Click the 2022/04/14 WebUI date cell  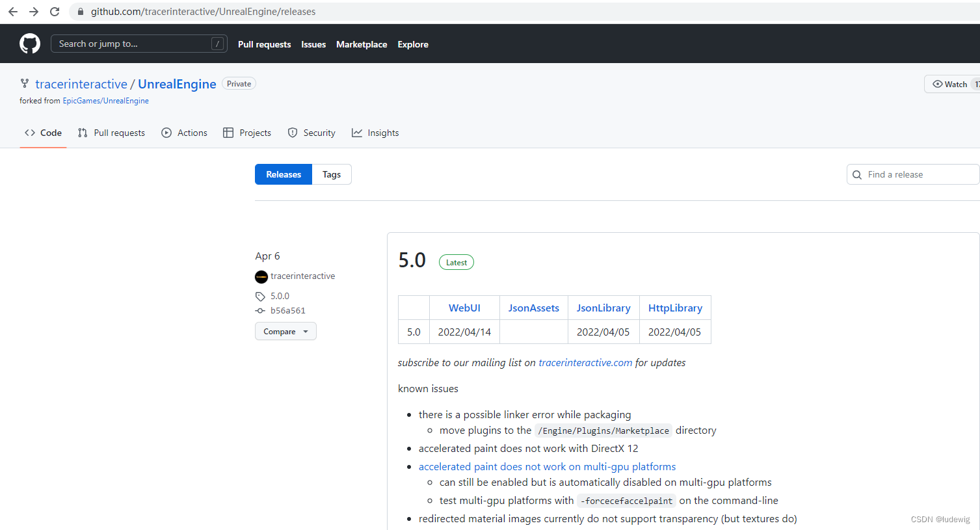tap(464, 332)
